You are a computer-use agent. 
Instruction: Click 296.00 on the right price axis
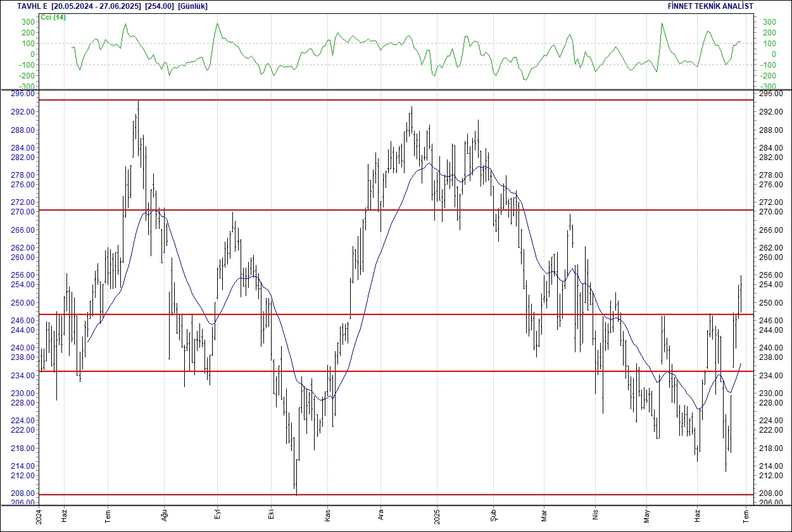tap(771, 94)
